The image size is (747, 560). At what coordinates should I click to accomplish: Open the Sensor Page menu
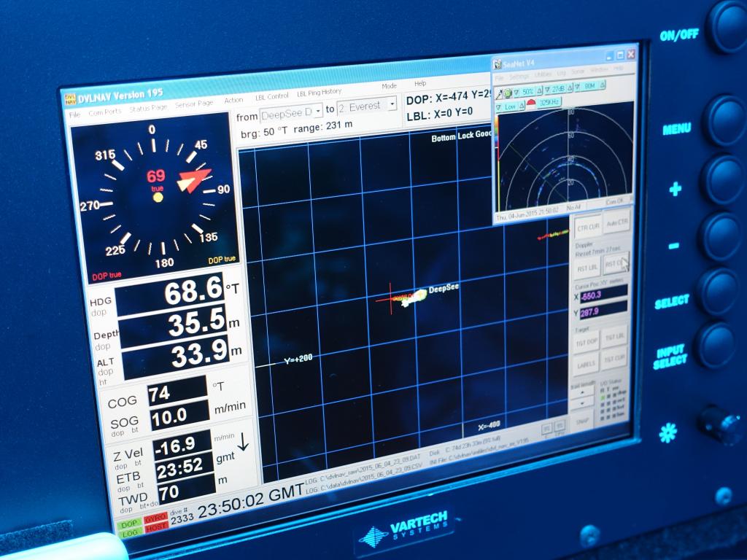[x=194, y=104]
